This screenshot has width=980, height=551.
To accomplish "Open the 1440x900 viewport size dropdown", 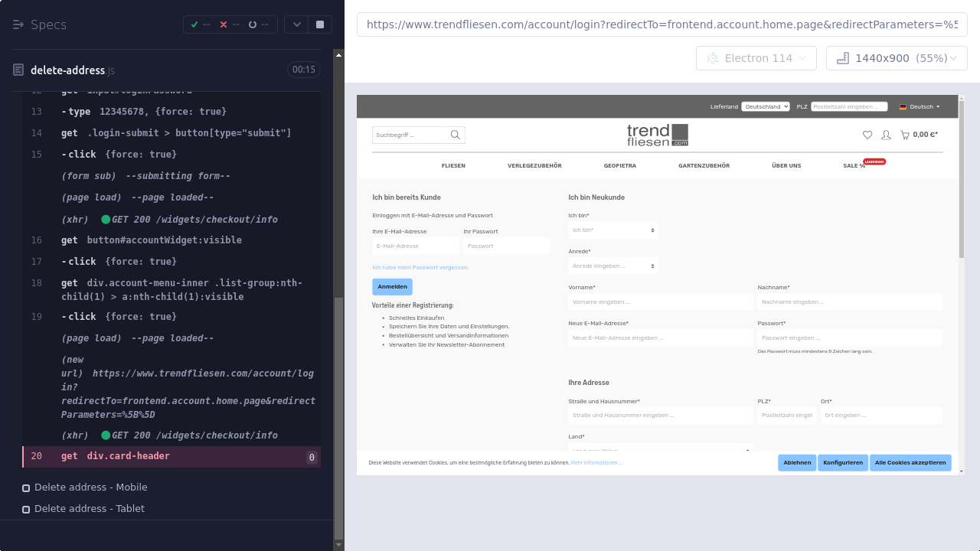I will tap(896, 58).
